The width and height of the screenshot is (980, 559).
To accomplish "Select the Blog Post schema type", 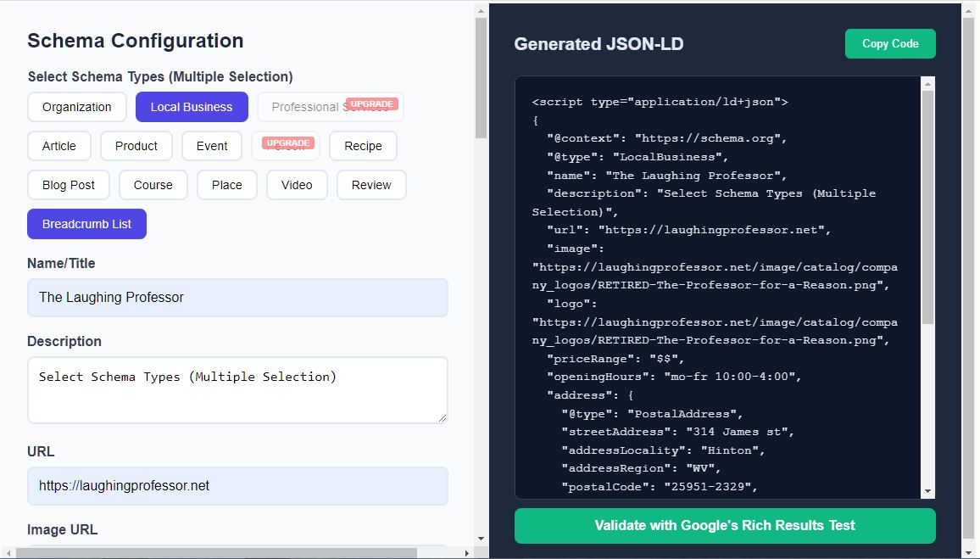I will (68, 185).
